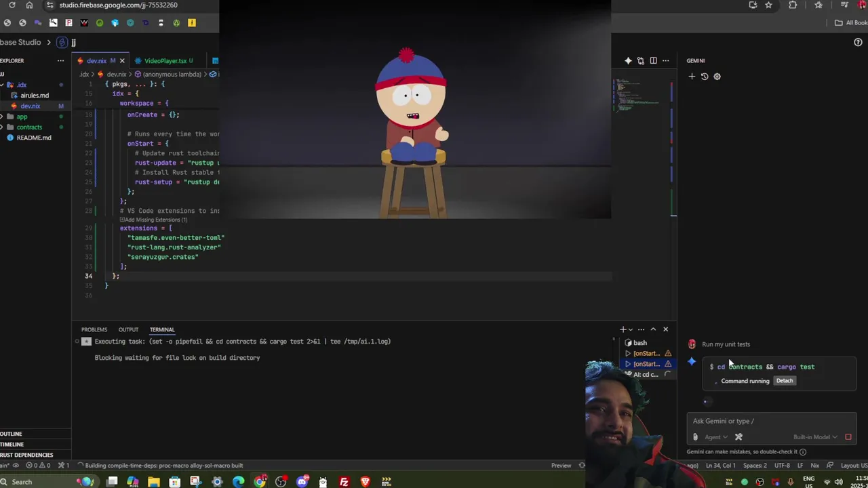The image size is (868, 488).
Task: Open airules.md in Explorer
Action: pos(35,96)
